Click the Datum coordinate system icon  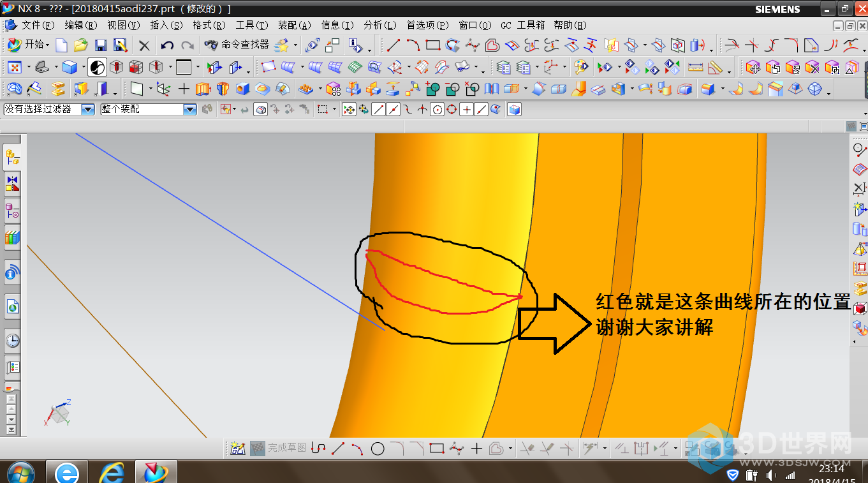163,89
